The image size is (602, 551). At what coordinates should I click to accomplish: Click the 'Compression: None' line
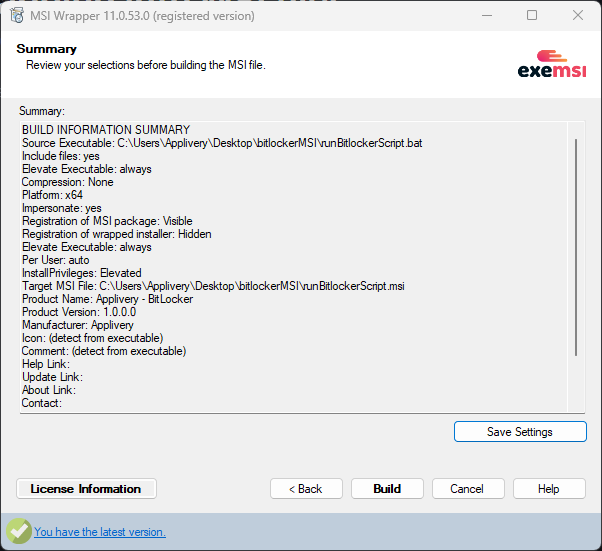[68, 182]
